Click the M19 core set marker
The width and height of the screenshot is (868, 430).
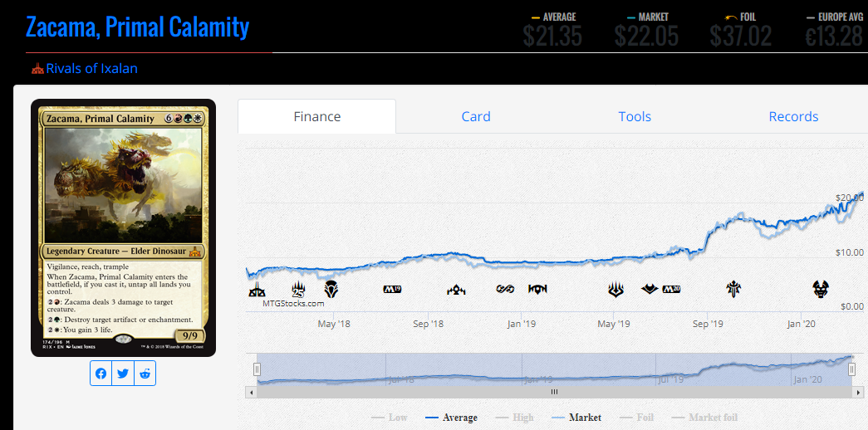point(392,289)
